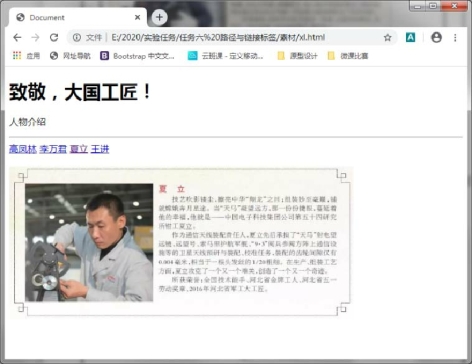Go back using the browser back arrow
This screenshot has width=472, height=364.
(17, 38)
